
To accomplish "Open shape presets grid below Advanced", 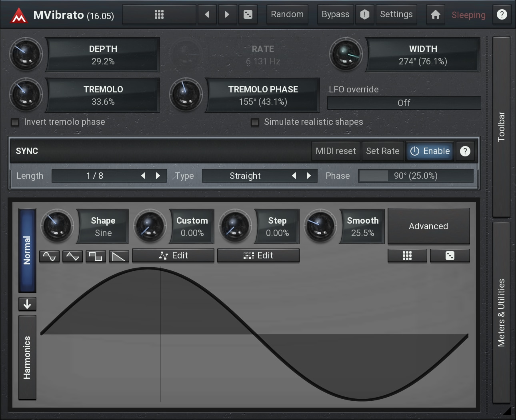I will click(x=407, y=256).
